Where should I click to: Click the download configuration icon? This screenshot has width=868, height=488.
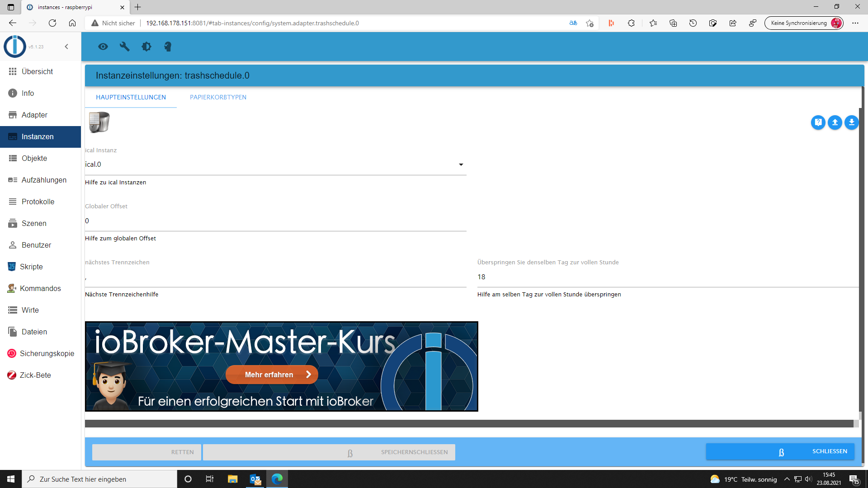(851, 122)
